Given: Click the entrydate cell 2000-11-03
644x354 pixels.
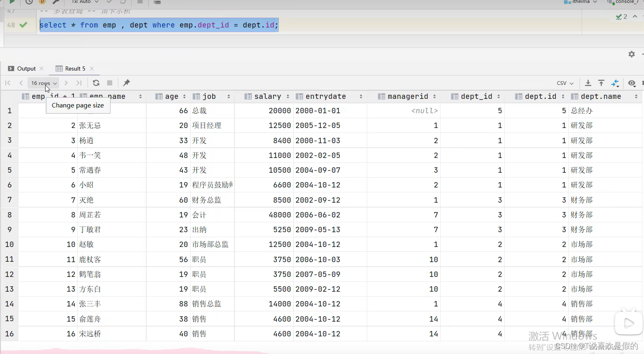Looking at the screenshot, I should [x=330, y=141].
